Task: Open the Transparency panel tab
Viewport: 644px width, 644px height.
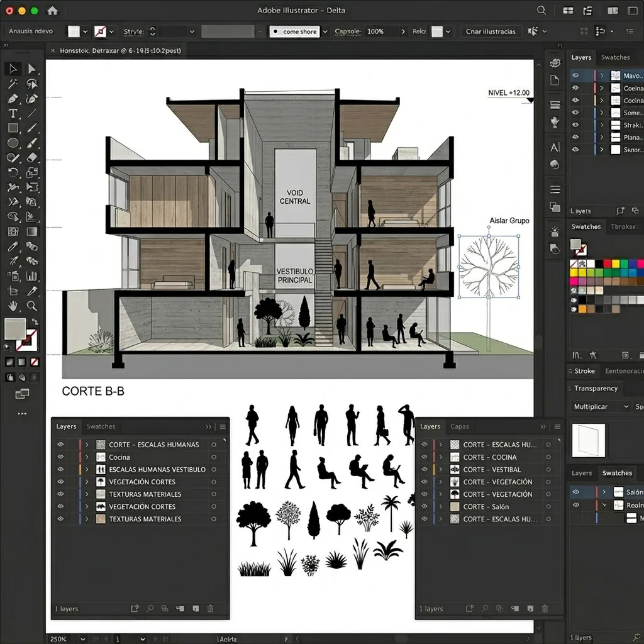Action: coord(596,389)
